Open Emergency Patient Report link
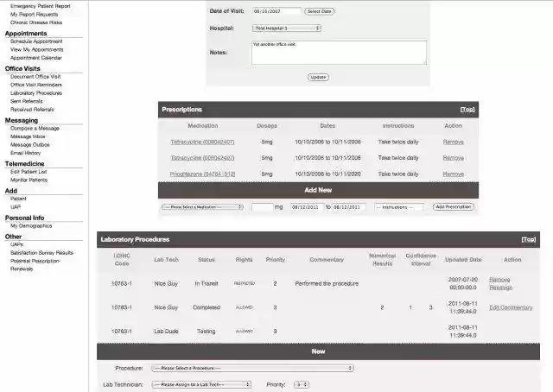This screenshot has height=392, width=553. 41,6
